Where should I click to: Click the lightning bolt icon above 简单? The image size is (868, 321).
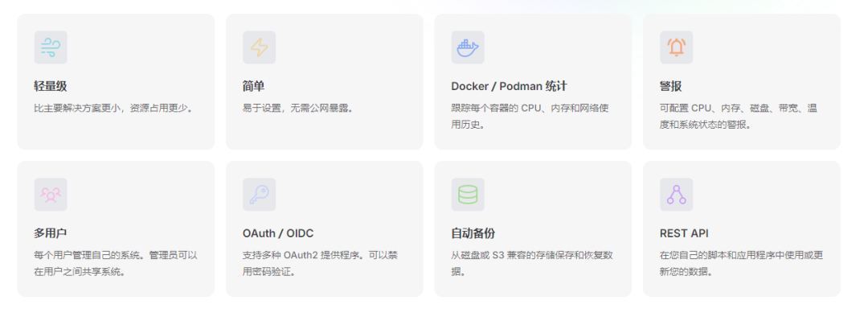pyautogui.click(x=259, y=47)
